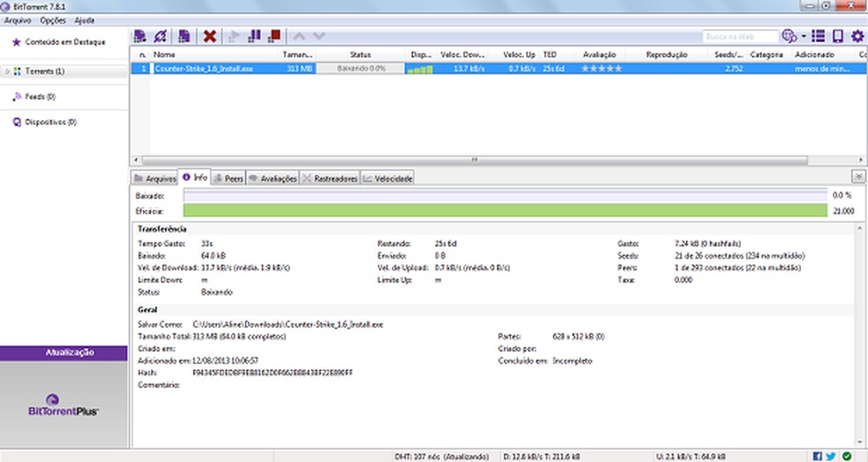The image size is (868, 462).
Task: Click the Start Torrent play icon
Action: [x=234, y=36]
